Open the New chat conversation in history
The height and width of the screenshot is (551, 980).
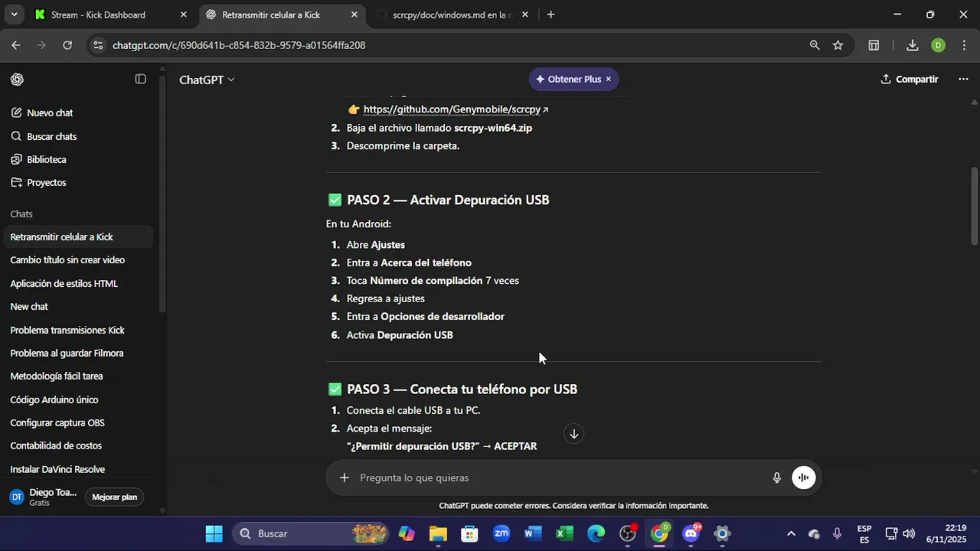click(x=29, y=306)
